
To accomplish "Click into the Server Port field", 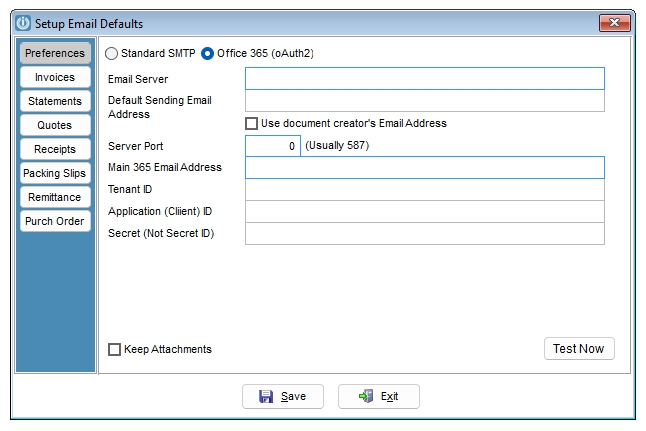I will [x=273, y=146].
